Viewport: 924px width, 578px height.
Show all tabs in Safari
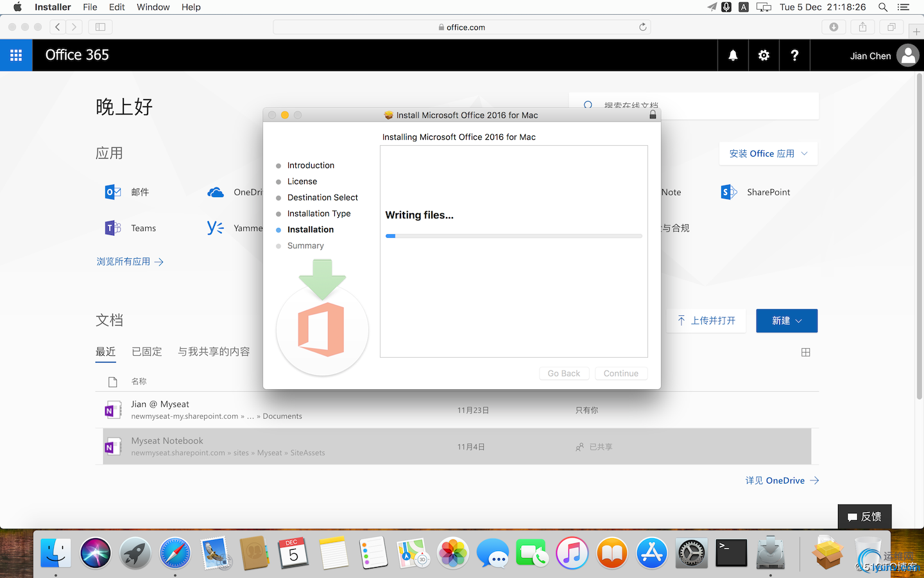tap(891, 27)
